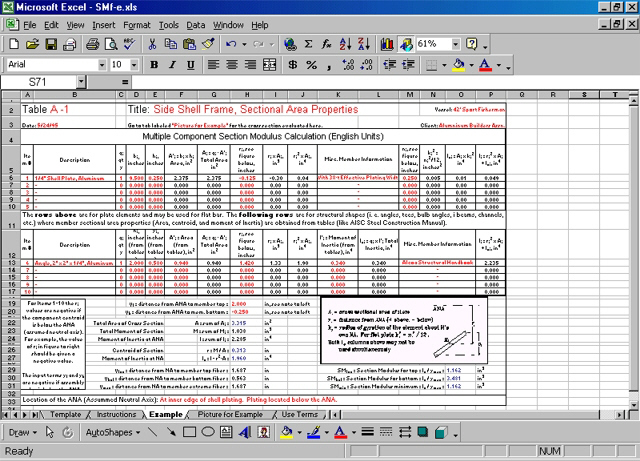The height and width of the screenshot is (461, 640).
Task: Select column S header
Action: coord(584,95)
